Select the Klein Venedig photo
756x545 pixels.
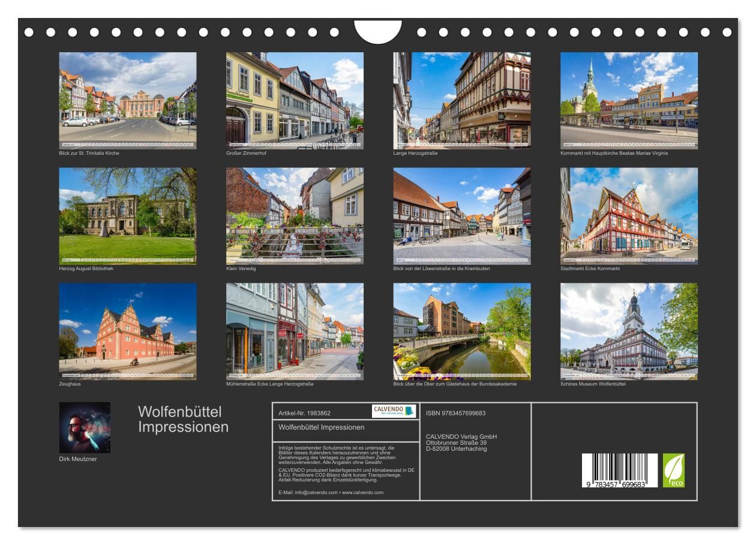295,215
